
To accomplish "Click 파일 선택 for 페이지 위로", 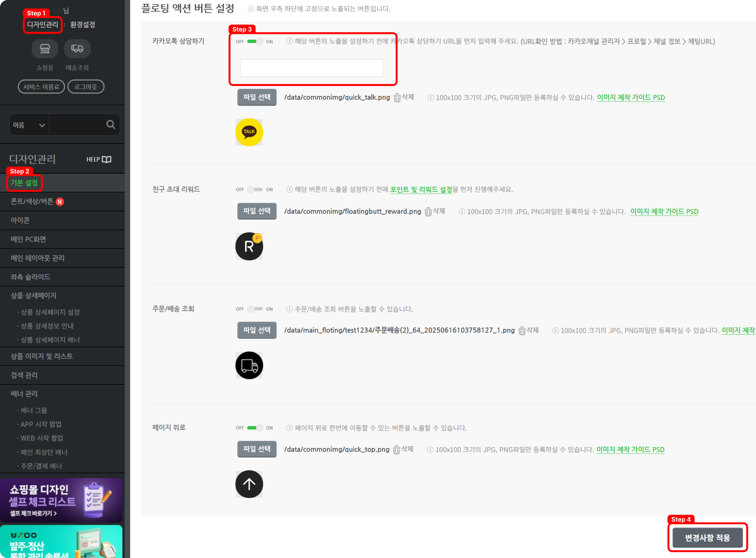I will pyautogui.click(x=257, y=449).
